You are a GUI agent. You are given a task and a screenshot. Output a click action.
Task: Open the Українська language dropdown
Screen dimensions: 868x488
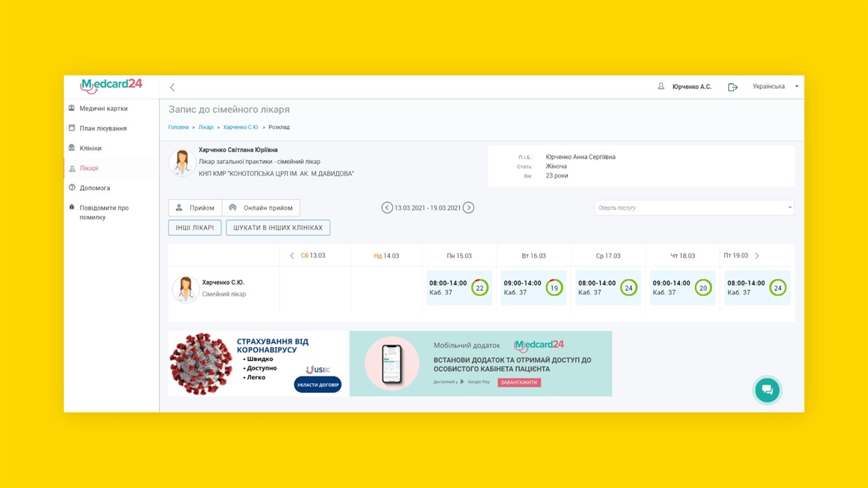774,87
